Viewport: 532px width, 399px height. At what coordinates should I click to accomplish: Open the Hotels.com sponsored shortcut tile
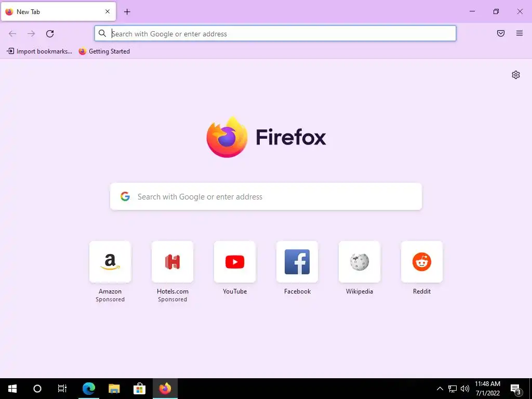[172, 262]
